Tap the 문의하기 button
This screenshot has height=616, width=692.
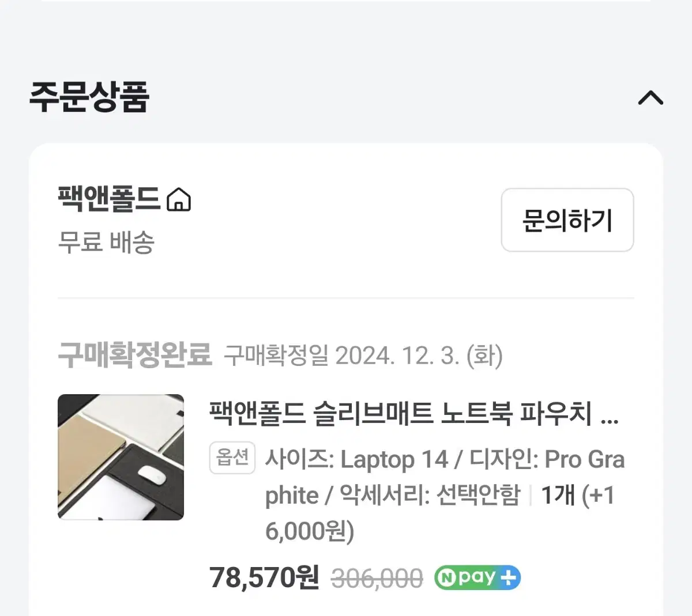pos(567,220)
